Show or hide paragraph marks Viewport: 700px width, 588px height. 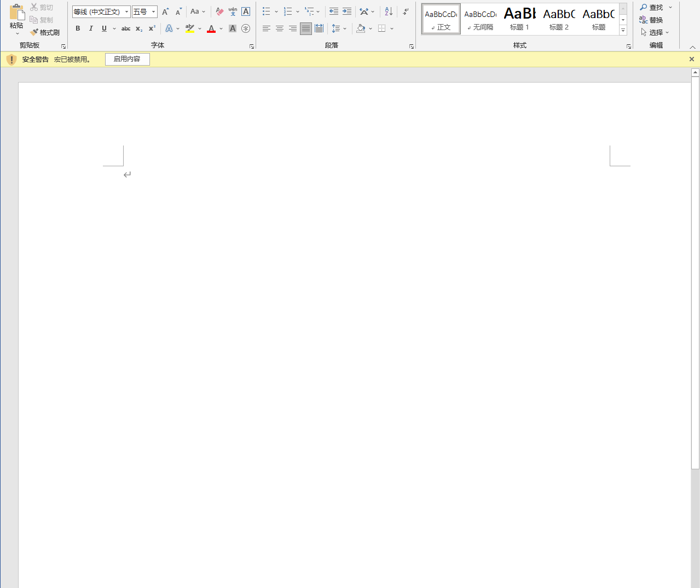coord(406,11)
